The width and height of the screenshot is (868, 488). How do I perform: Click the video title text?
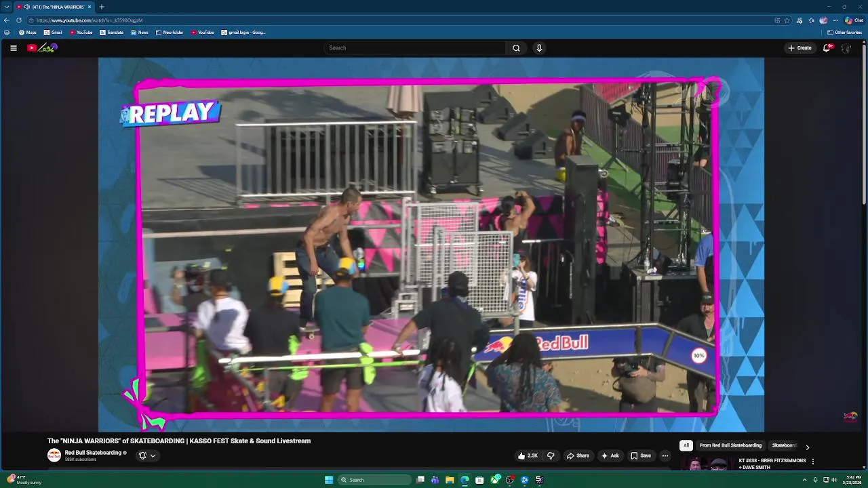(x=179, y=441)
